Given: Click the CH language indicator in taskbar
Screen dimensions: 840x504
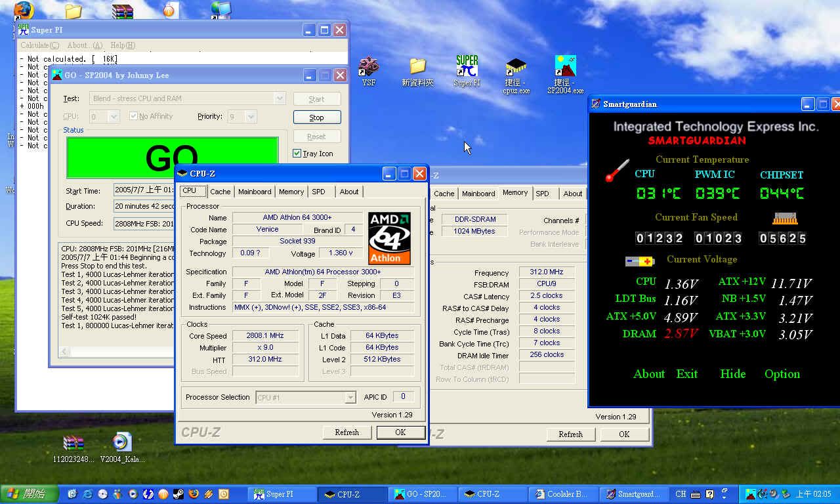Looking at the screenshot, I should pos(681,494).
